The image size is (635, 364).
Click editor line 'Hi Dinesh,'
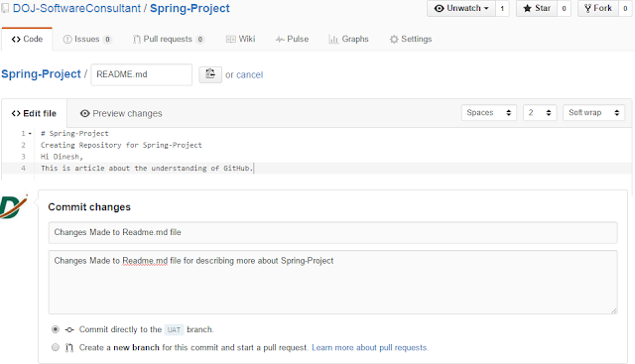click(x=62, y=157)
